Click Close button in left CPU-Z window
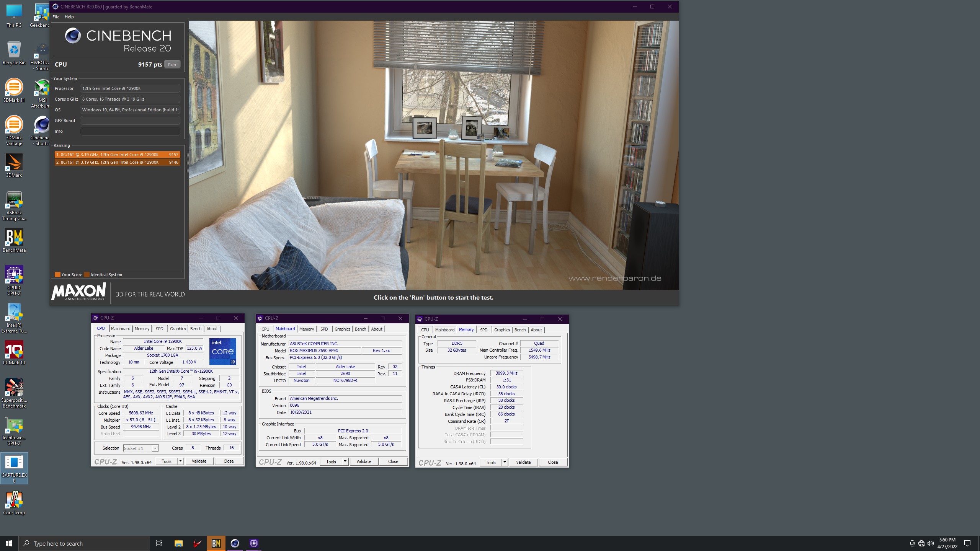Viewport: 980px width, 551px height. 229,461
